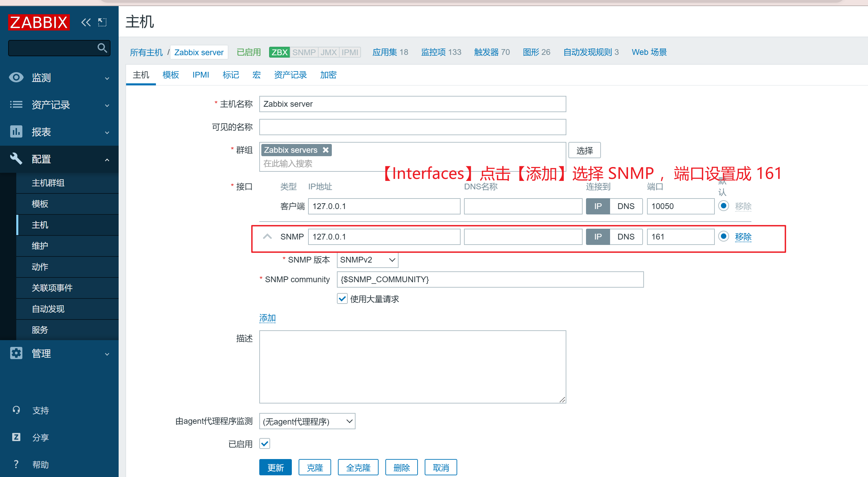Click 移除 link on SNMP row

[x=743, y=236]
